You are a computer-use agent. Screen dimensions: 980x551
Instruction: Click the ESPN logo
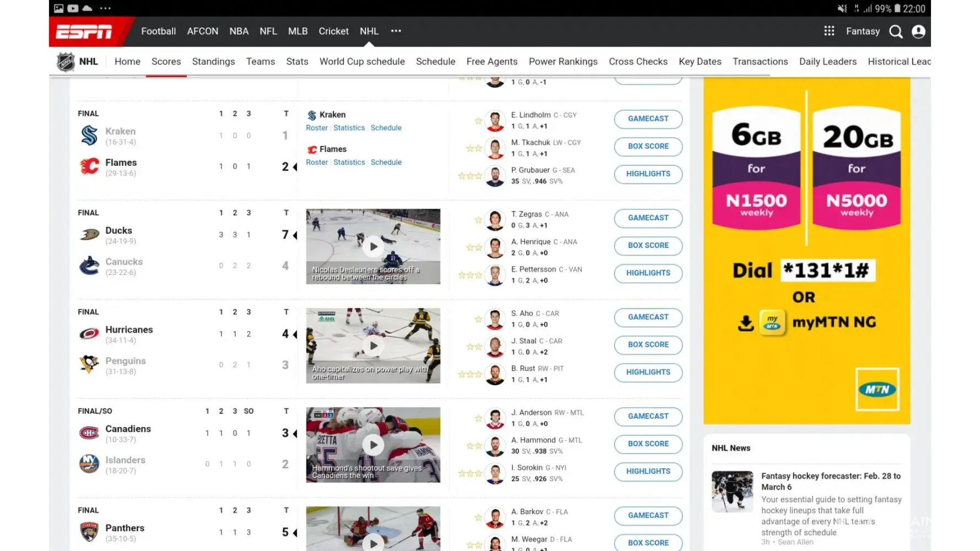pos(84,32)
